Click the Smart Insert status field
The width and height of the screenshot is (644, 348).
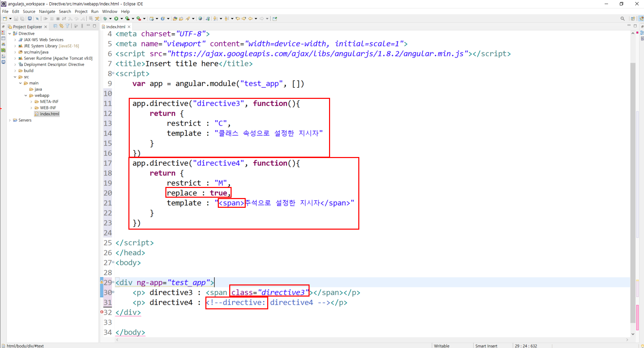(x=486, y=346)
